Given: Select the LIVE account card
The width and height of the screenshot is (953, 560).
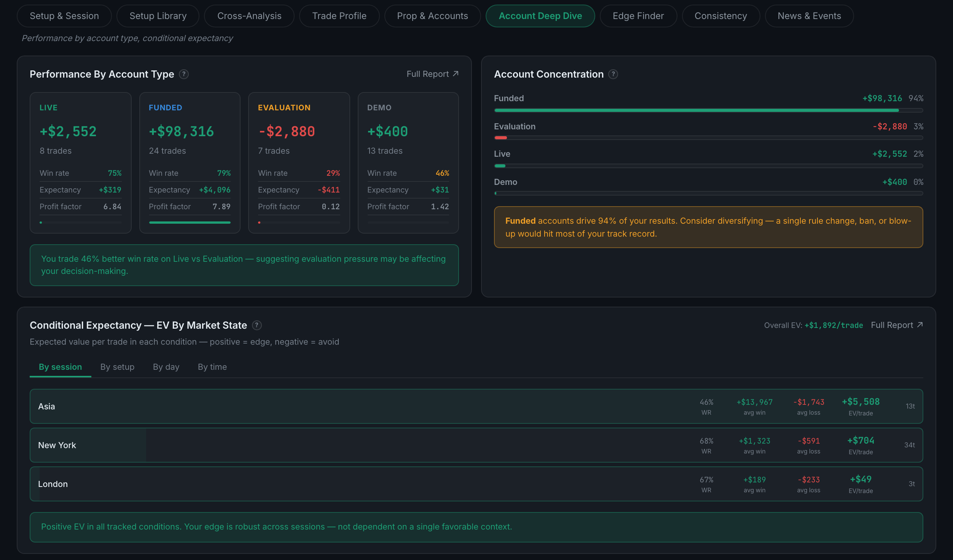Looking at the screenshot, I should pos(81,163).
